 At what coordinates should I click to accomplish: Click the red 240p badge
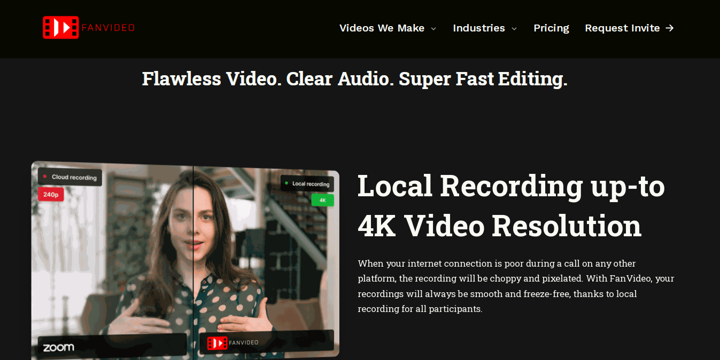pos(51,194)
